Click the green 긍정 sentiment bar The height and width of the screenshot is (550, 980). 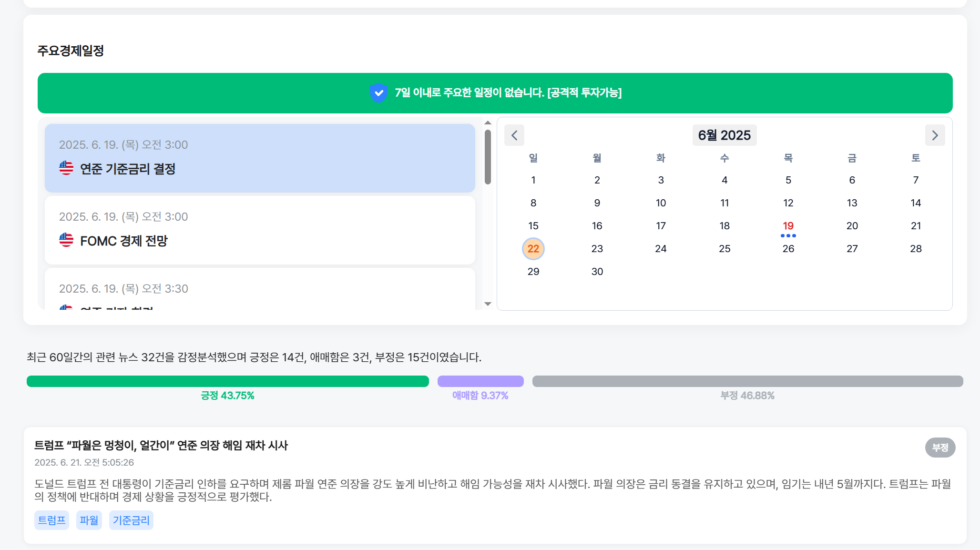coord(227,381)
